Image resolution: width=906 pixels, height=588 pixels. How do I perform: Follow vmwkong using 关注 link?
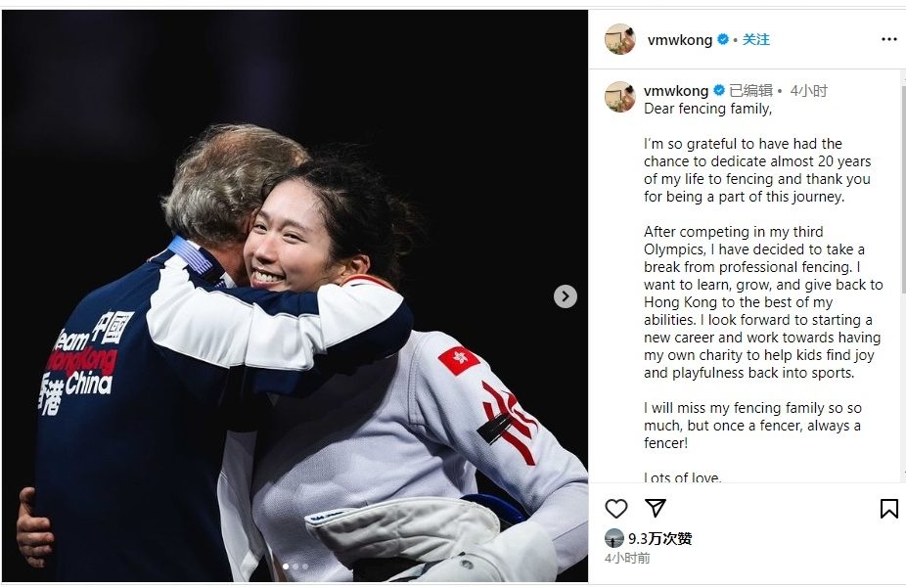coord(755,39)
